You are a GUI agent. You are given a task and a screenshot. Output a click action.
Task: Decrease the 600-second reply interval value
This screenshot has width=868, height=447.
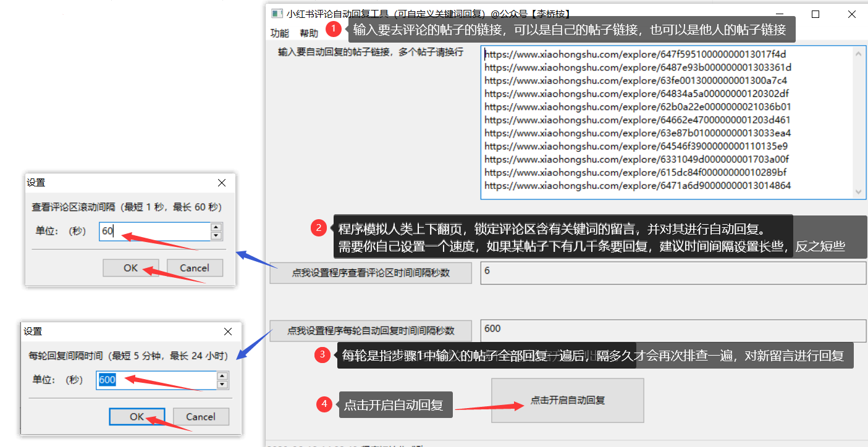[222, 384]
